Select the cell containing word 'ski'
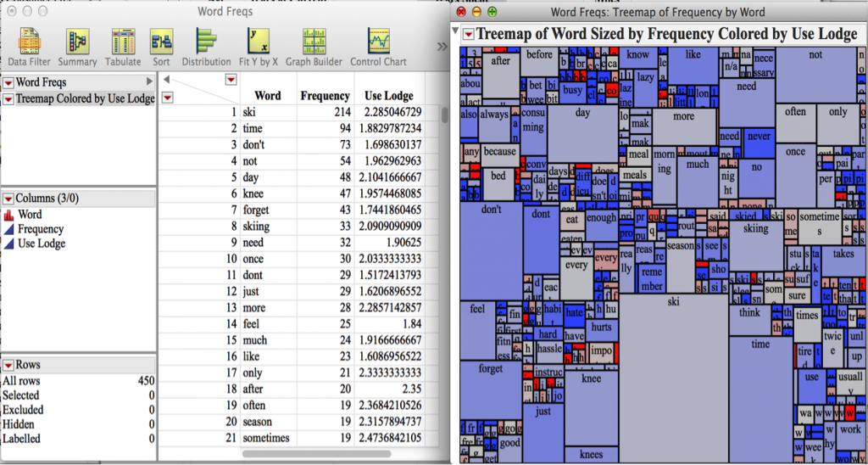 pos(269,113)
